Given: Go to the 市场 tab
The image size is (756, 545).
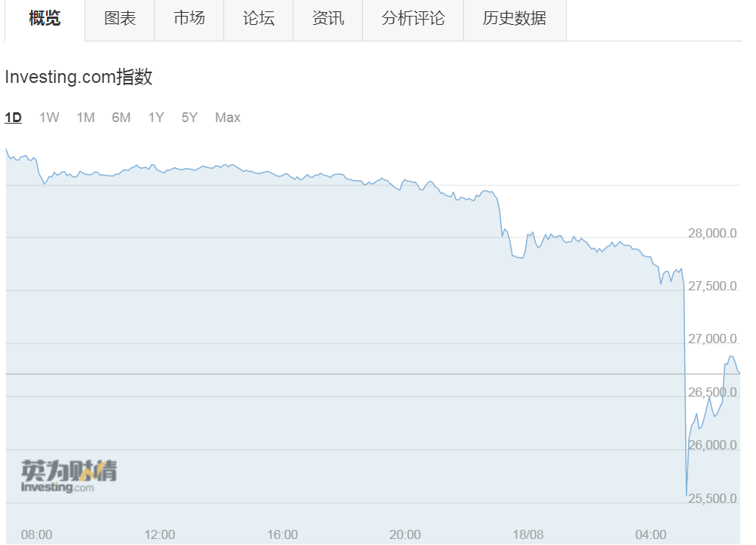Looking at the screenshot, I should tap(189, 19).
